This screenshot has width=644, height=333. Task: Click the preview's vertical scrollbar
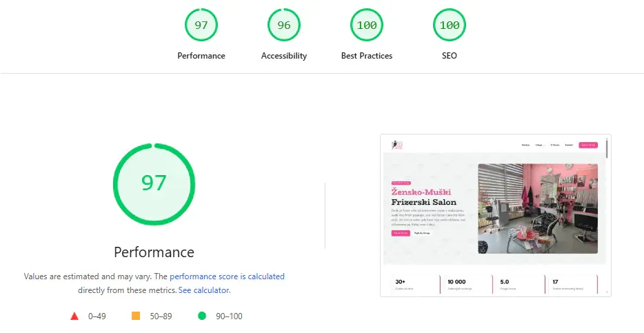coord(607,149)
